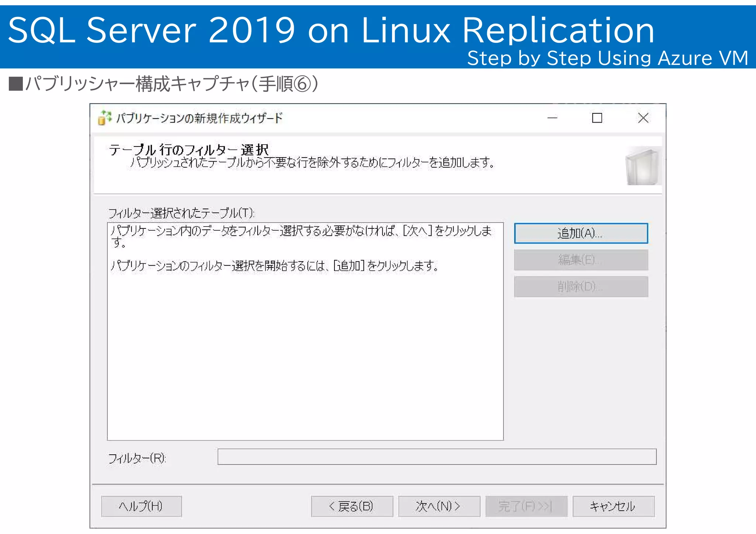Click banner text Step by Step Using Azure VM
The image size is (756, 534).
tap(608, 58)
